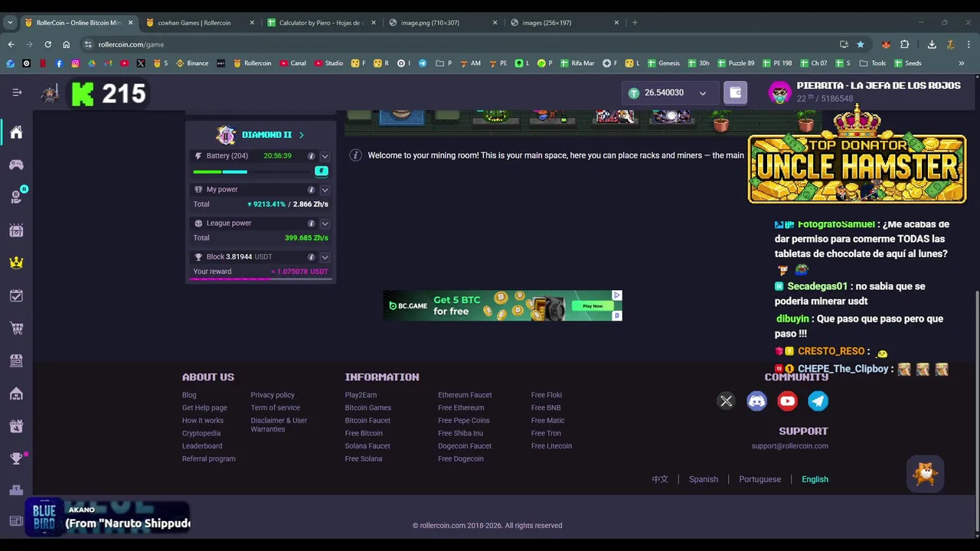Image resolution: width=980 pixels, height=551 pixels.
Task: Open the Binance bookmark
Action: 192,64
